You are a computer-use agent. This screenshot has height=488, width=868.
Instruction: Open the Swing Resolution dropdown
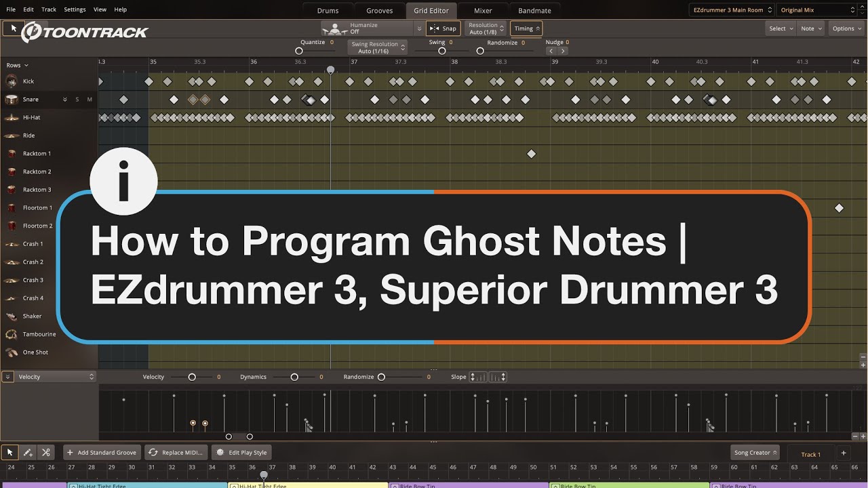(x=378, y=47)
